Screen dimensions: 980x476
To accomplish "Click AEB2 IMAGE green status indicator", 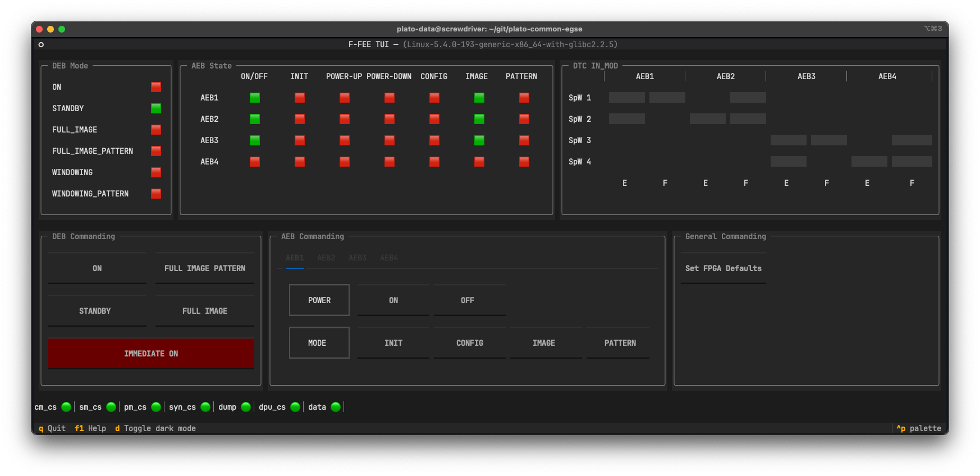I will [x=479, y=119].
